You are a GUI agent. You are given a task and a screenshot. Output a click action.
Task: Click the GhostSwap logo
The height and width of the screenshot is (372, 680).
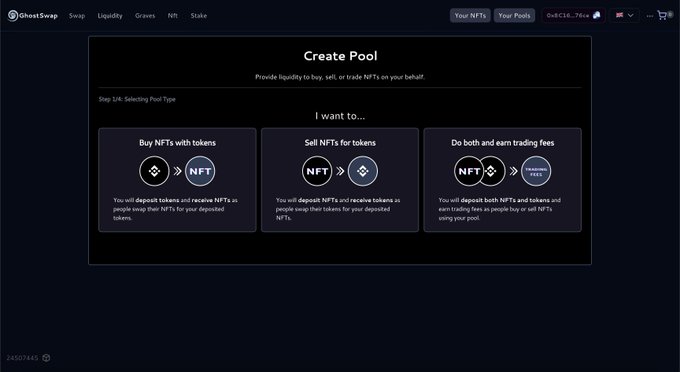(x=33, y=16)
